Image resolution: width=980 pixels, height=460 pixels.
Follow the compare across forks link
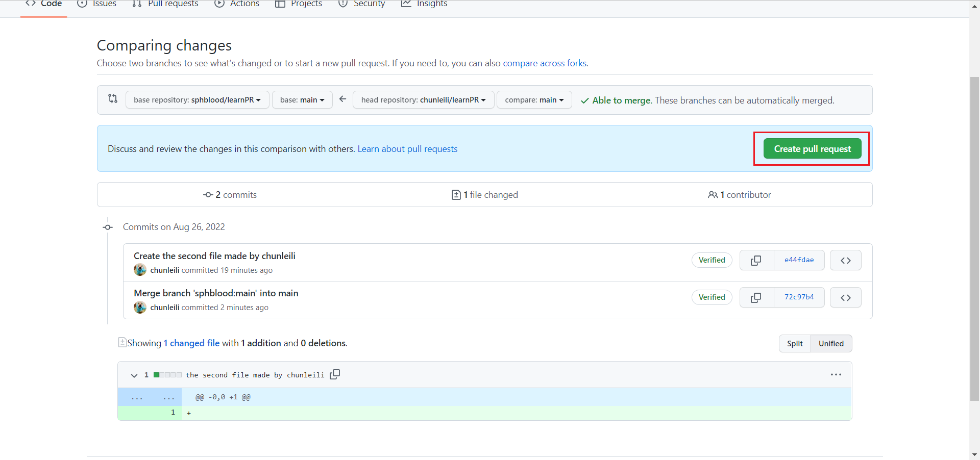(x=545, y=63)
